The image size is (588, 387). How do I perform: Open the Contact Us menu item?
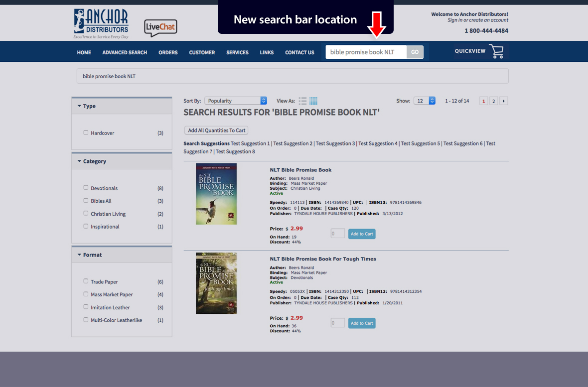(x=299, y=52)
